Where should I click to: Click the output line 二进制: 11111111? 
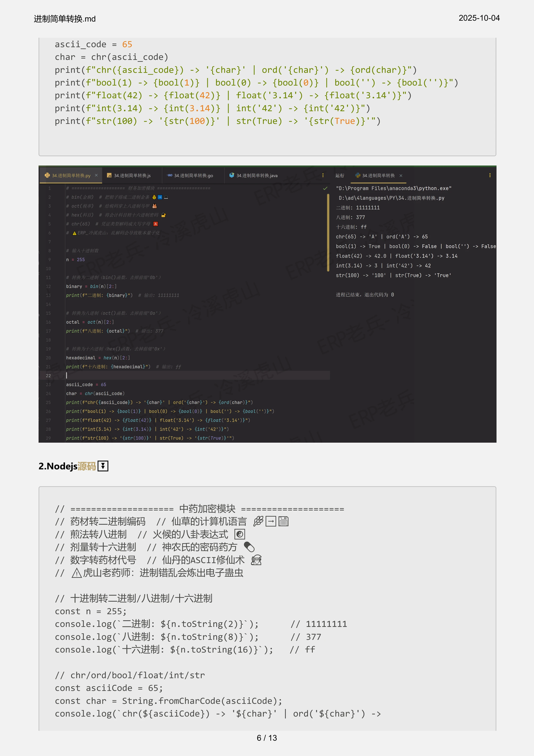tap(357, 207)
